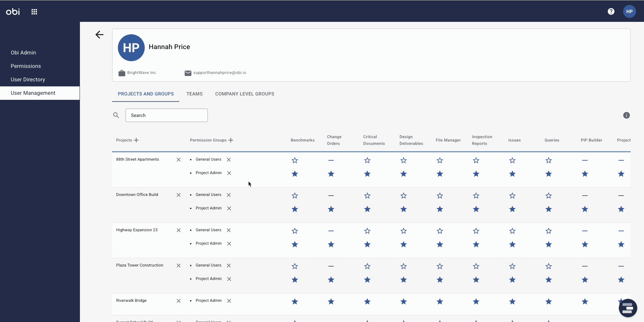Click Riverwalk Bridge Project Admin Inspection Reports star
The width and height of the screenshot is (644, 322).
tap(476, 301)
